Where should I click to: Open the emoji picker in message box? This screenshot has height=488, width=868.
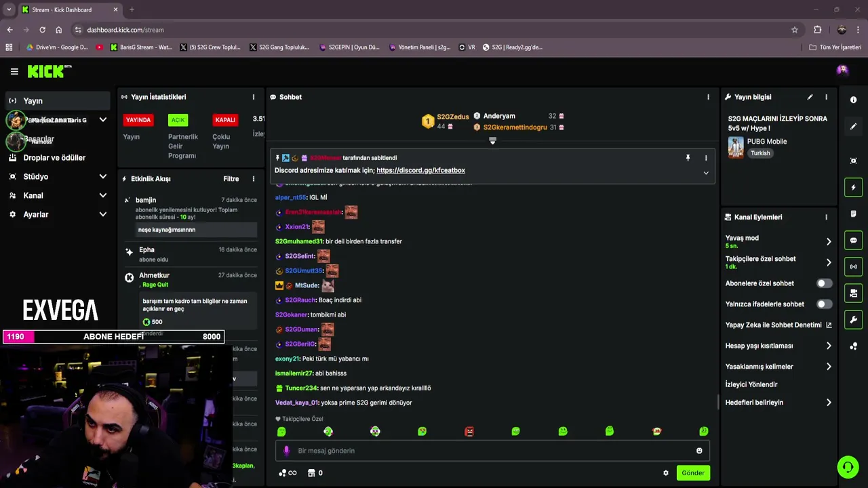[699, 451]
